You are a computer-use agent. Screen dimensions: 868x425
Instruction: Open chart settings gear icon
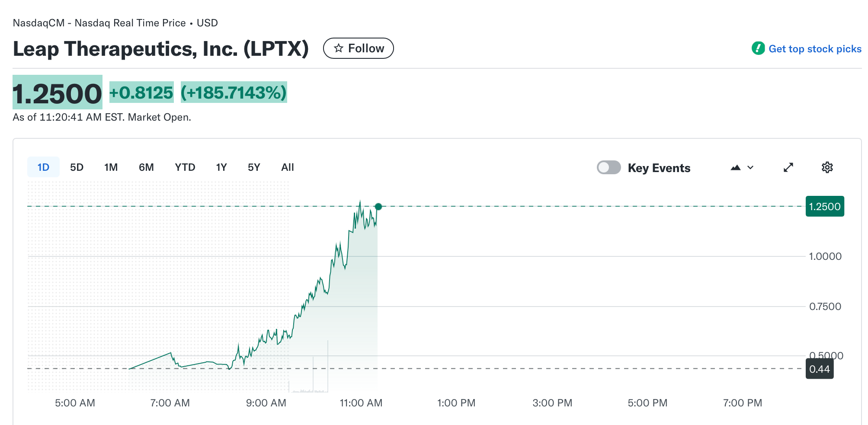pos(827,167)
